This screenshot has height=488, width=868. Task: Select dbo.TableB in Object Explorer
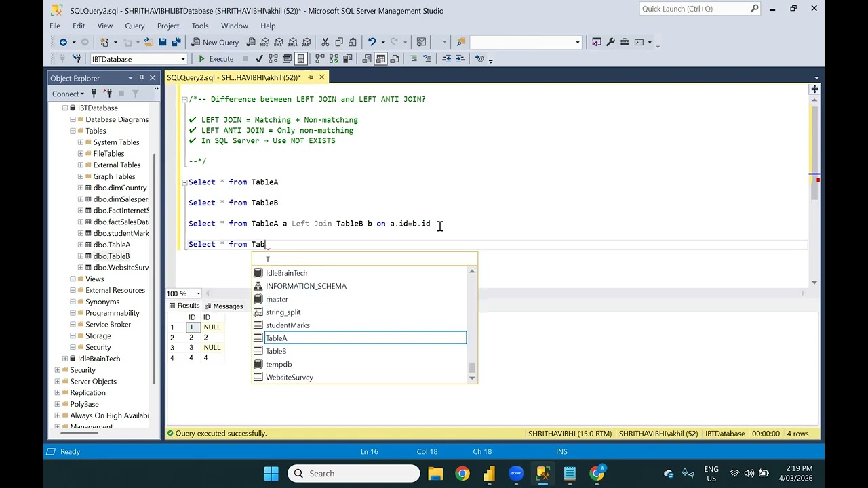coord(111,256)
